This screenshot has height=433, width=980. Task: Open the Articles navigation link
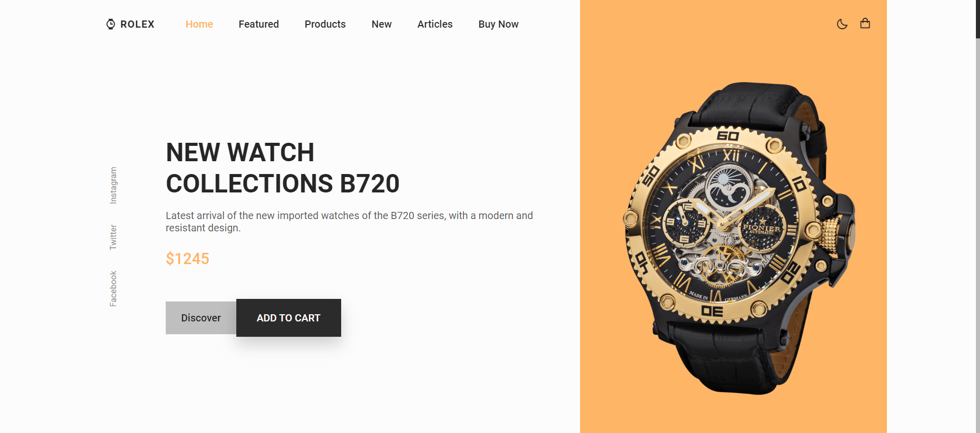[435, 24]
